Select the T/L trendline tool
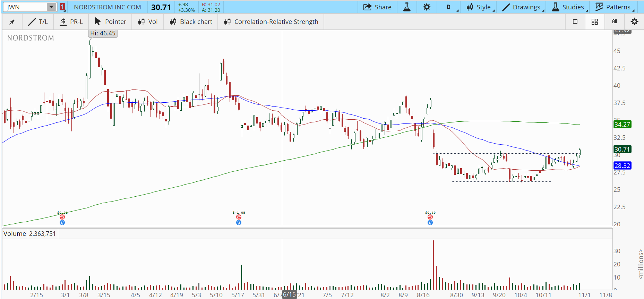The image size is (644, 299). [x=38, y=22]
